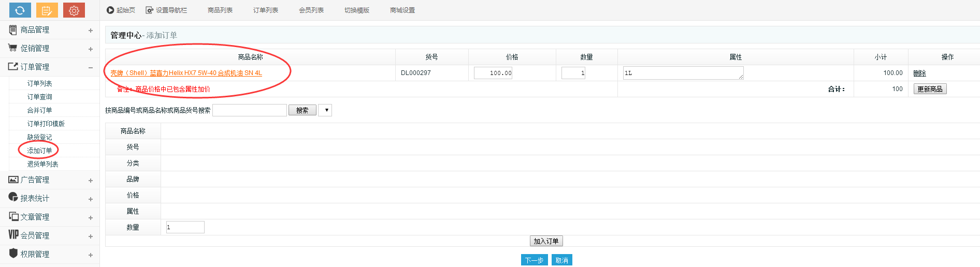Open the dropdown next to 搜索 button
This screenshot has width=980, height=267.
coord(325,110)
